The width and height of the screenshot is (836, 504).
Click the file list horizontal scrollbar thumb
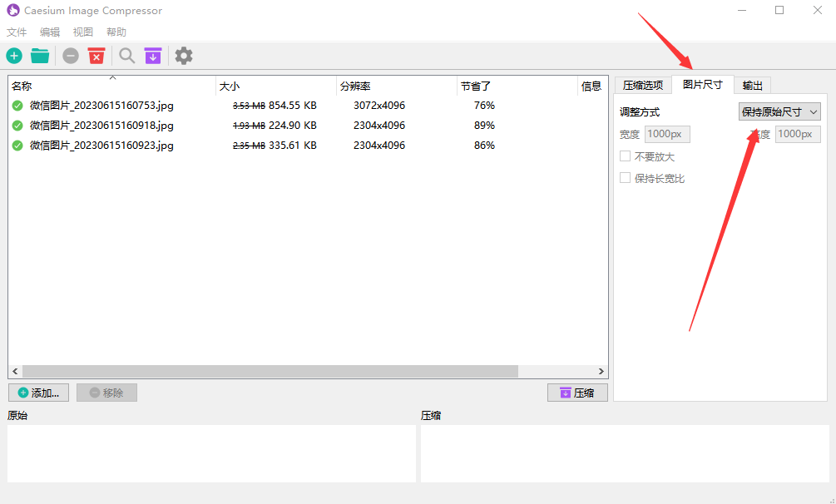(270, 371)
